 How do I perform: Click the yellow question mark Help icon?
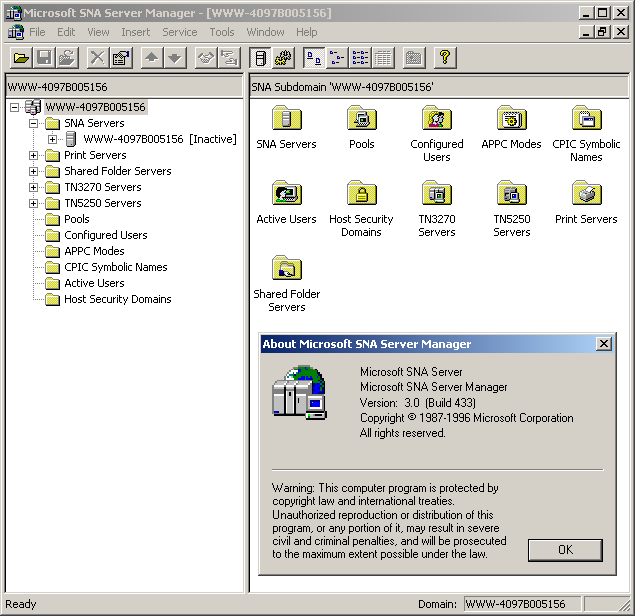point(445,58)
